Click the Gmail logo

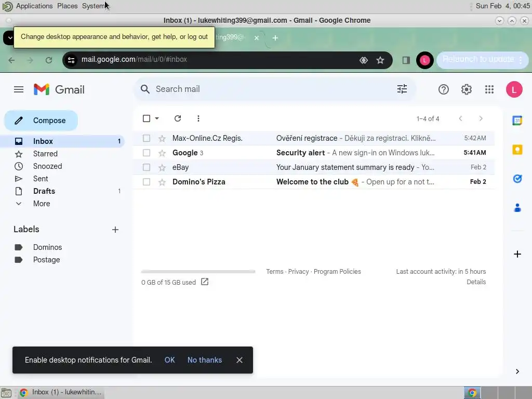click(59, 89)
